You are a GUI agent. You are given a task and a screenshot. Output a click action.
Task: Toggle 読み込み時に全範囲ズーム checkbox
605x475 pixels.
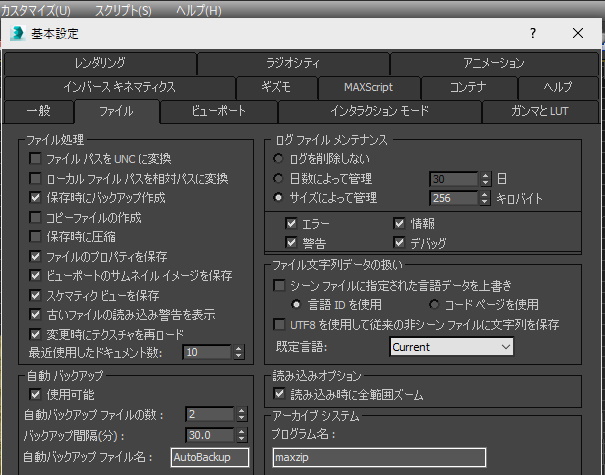coord(279,394)
